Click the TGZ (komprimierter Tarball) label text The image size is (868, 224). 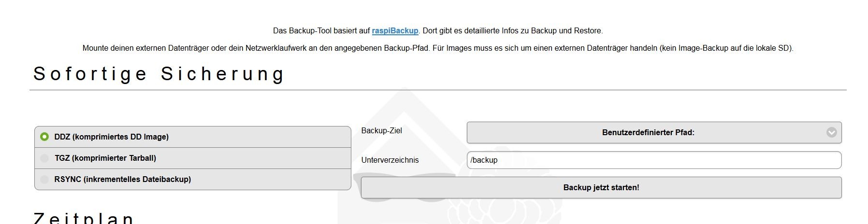point(105,158)
